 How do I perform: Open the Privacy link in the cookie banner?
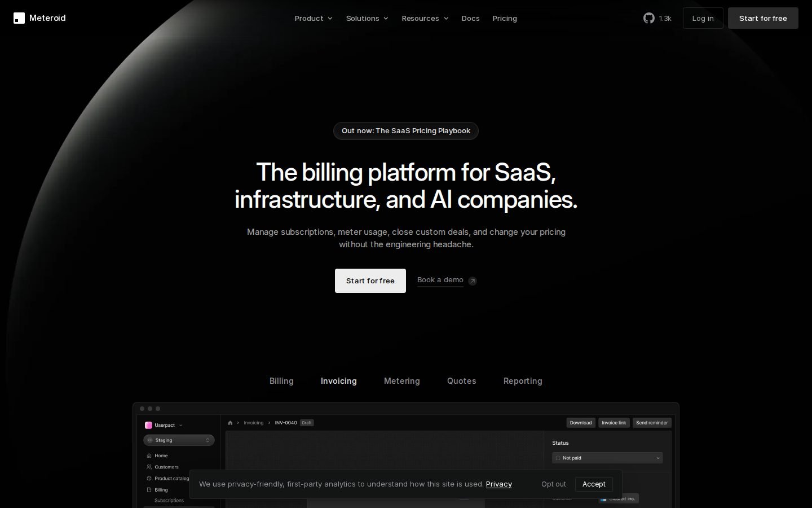[499, 484]
